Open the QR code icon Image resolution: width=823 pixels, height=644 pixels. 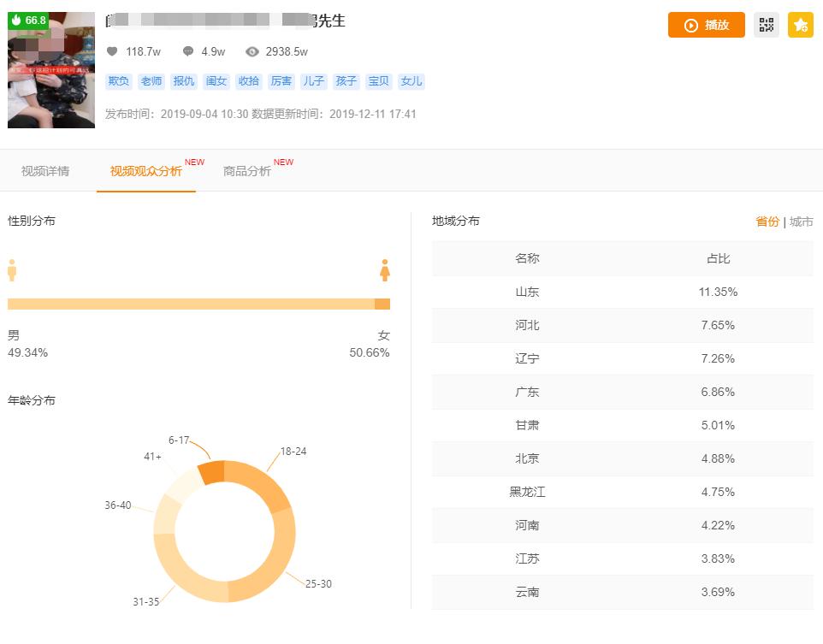766,25
